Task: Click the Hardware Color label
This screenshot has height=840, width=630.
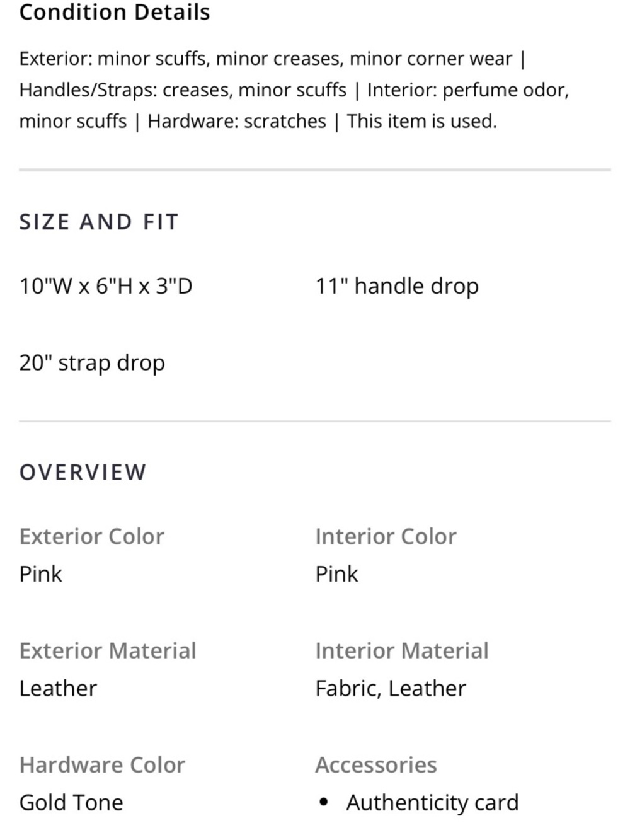Action: coord(102,764)
